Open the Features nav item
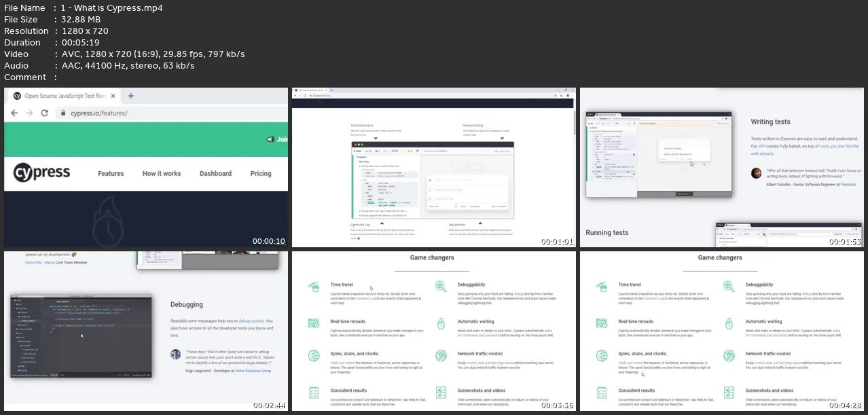The height and width of the screenshot is (415, 868). (x=111, y=173)
